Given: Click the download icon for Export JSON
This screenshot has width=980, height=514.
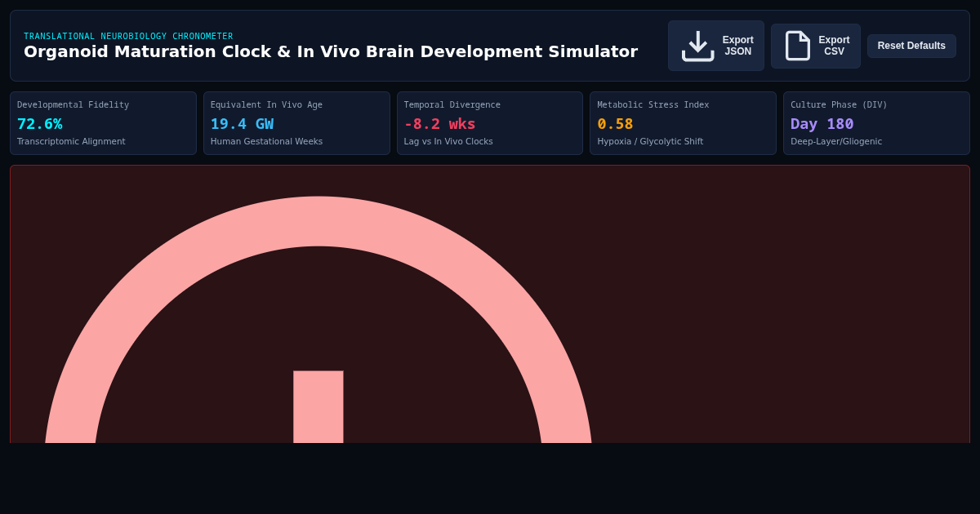Looking at the screenshot, I should [698, 46].
